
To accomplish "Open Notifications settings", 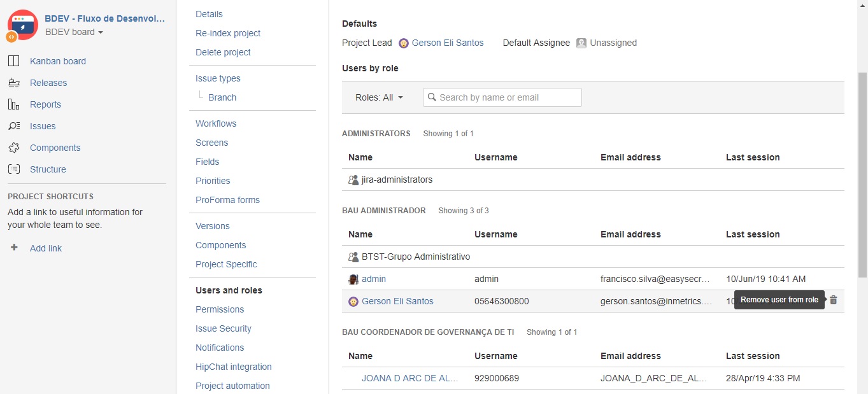I will pyautogui.click(x=220, y=348).
